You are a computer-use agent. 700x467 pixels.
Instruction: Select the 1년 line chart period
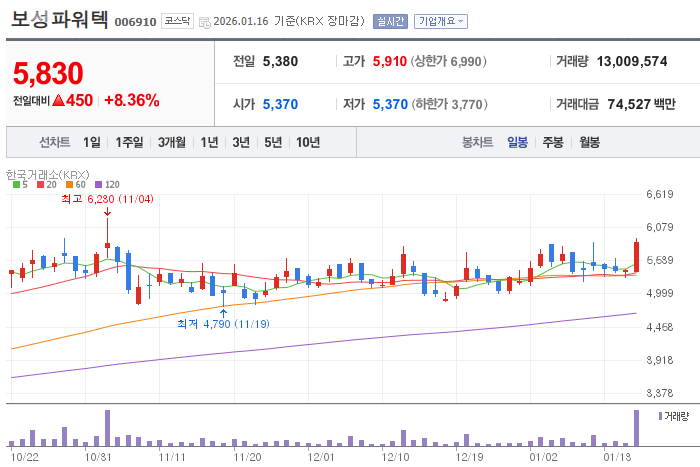coord(209,142)
